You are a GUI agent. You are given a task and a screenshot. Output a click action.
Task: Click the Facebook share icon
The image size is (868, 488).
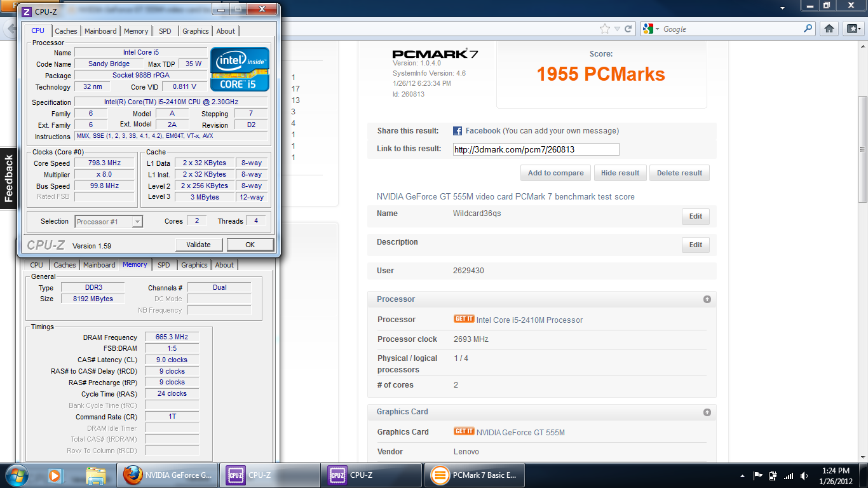tap(458, 131)
